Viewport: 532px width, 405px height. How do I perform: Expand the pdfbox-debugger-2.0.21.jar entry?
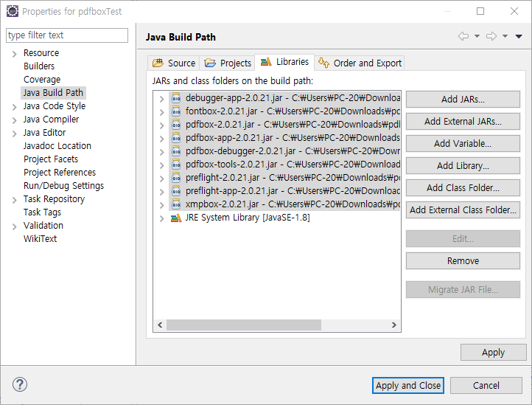coord(162,152)
